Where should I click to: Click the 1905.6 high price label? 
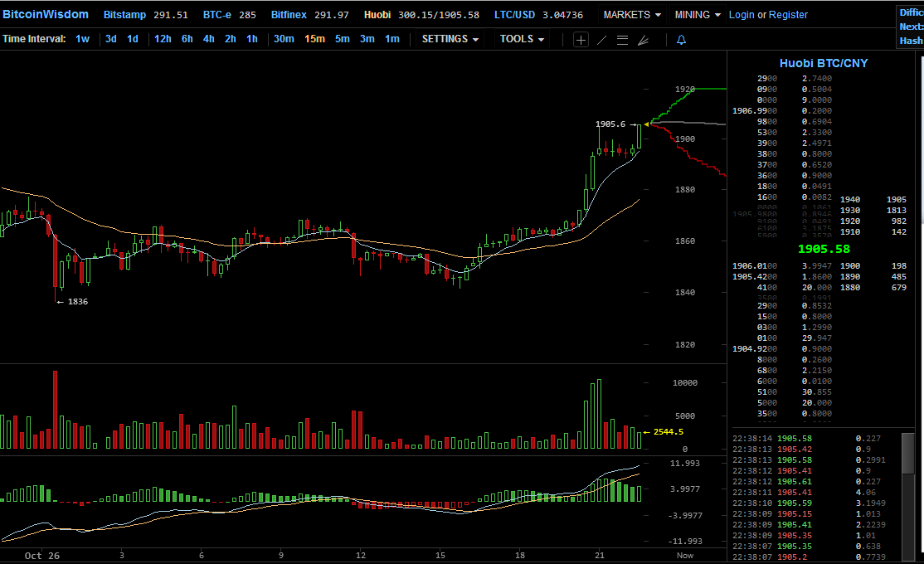[610, 124]
